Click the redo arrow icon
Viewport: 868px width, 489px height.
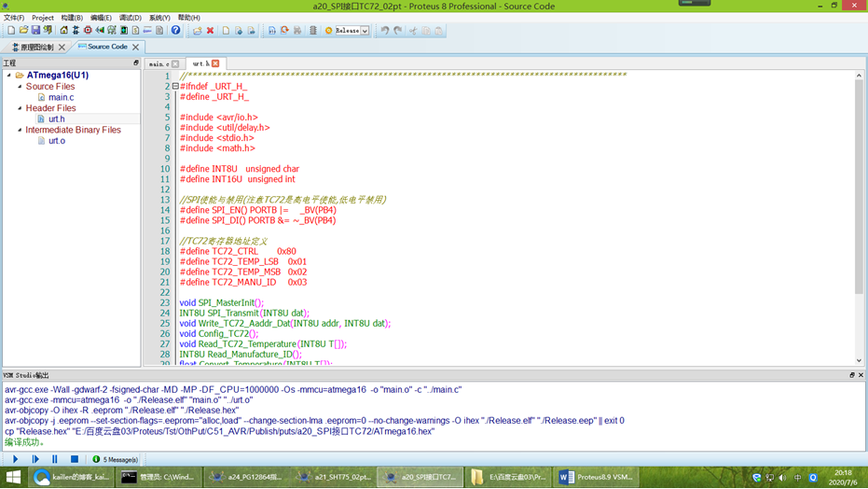397,31
